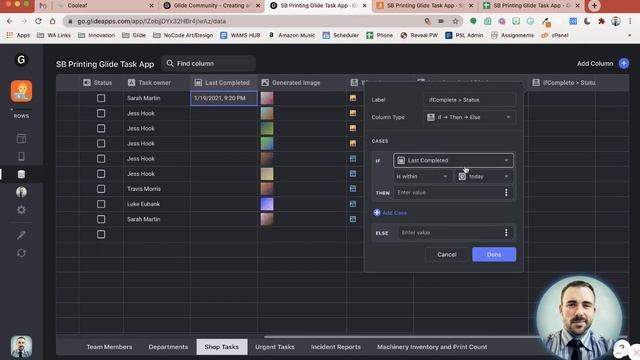
Task: Tick the Status checkbox for third Jess Hook row
Action: pyautogui.click(x=101, y=144)
